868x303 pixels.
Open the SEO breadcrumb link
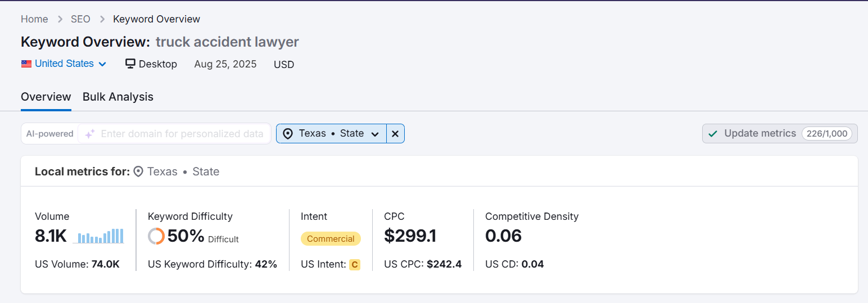tap(80, 19)
